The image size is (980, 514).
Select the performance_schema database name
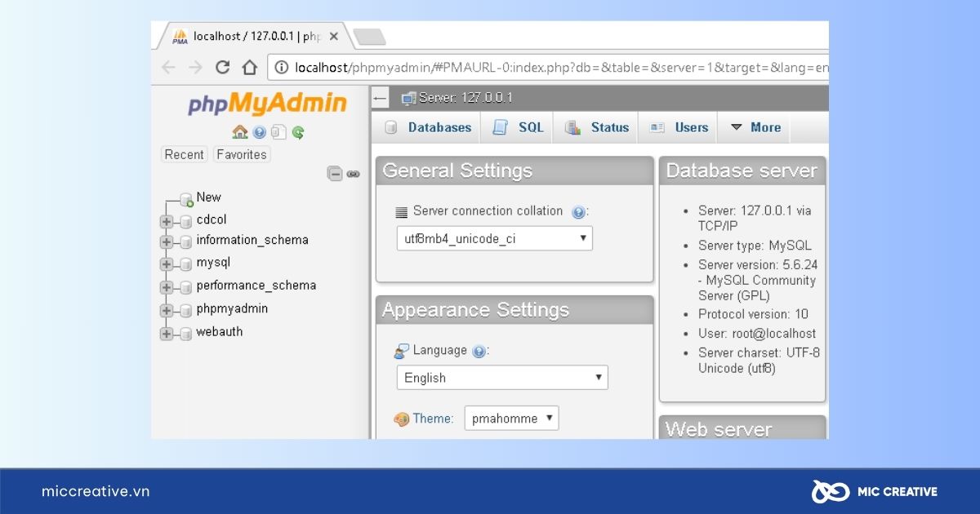tap(256, 286)
